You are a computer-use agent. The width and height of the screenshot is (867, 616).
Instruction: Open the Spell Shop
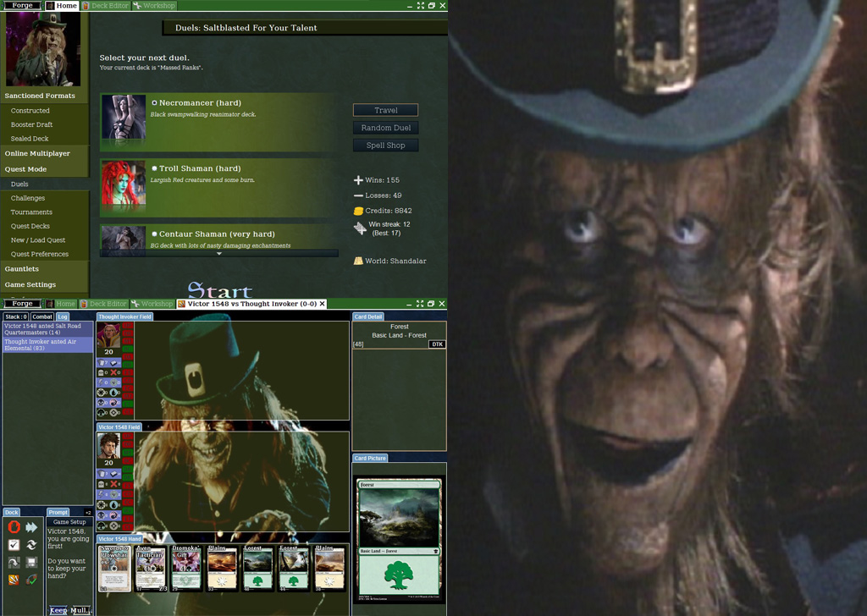(x=385, y=146)
